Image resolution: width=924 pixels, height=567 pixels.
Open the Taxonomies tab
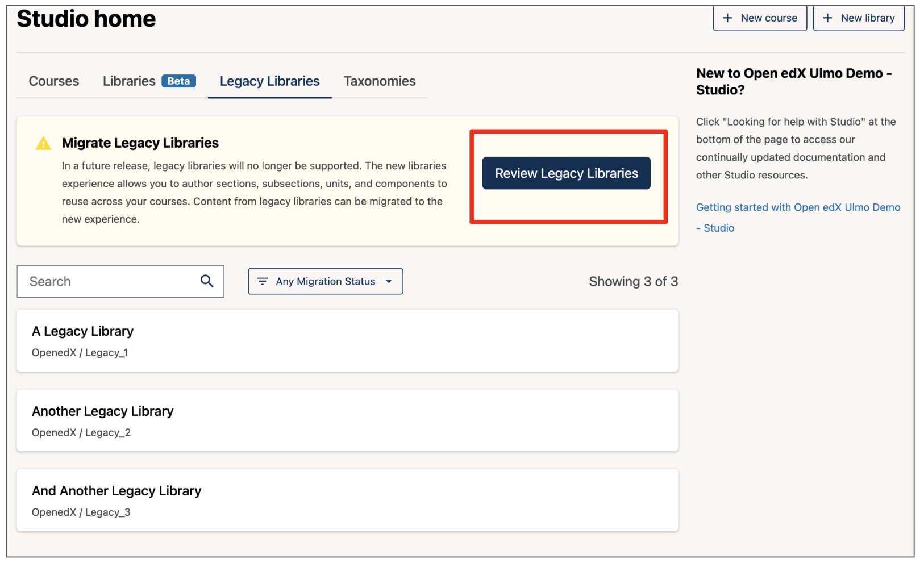click(379, 81)
